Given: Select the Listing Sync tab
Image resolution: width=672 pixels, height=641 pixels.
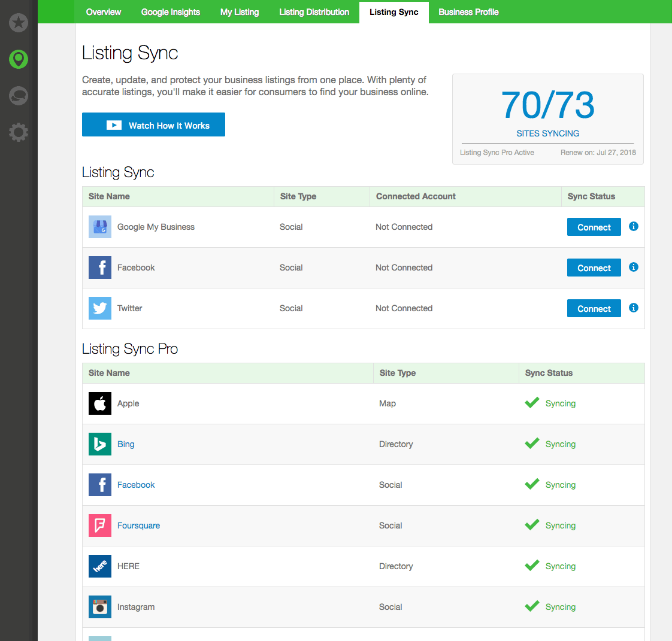Looking at the screenshot, I should [x=394, y=12].
